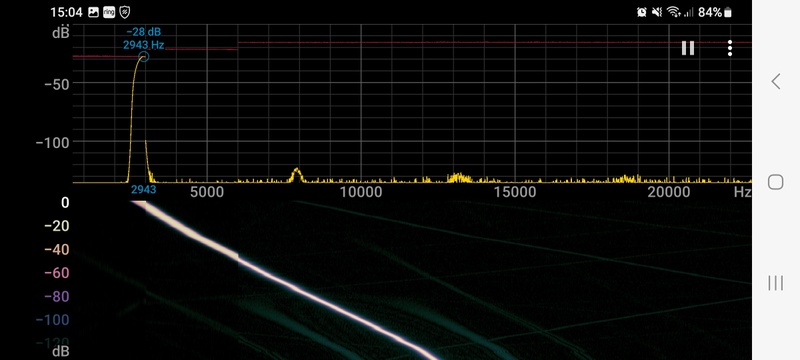Pause the spectrum analyzer
The image size is (800, 360).
(688, 48)
